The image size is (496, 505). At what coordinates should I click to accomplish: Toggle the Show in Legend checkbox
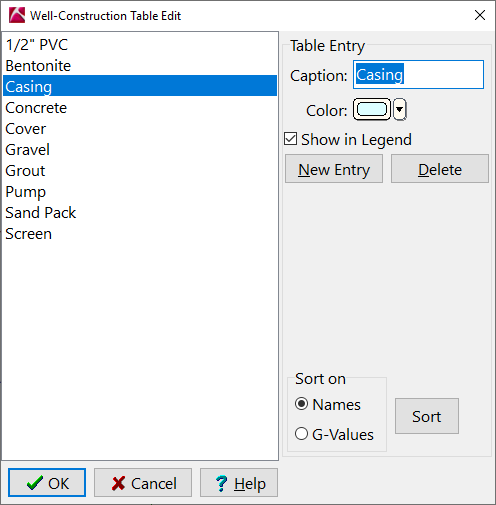click(291, 139)
